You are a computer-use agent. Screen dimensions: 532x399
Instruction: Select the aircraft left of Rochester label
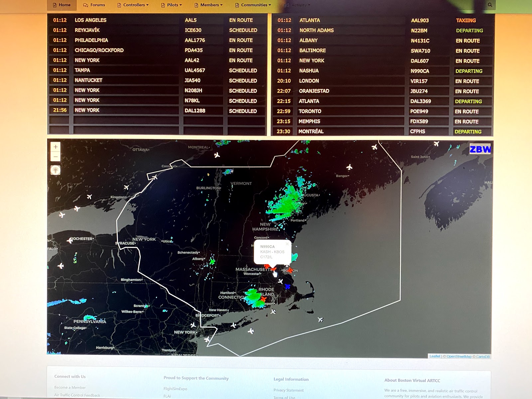[x=70, y=240]
